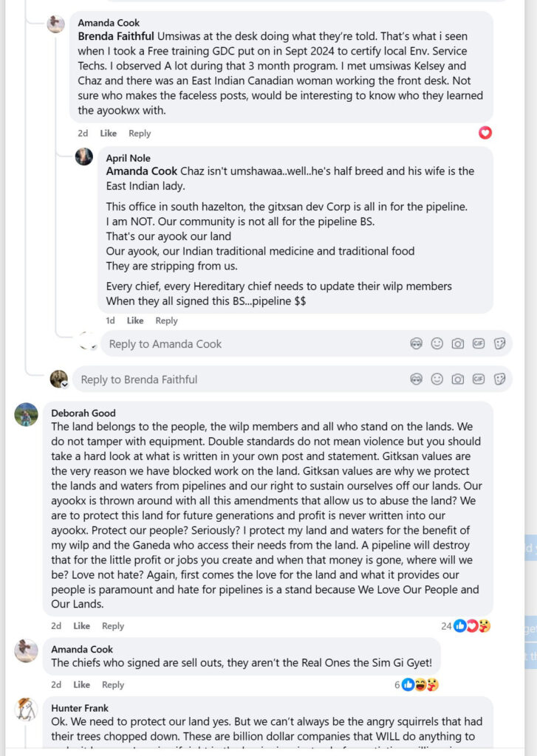
Task: Open profile switcher beside Brenda Faithful reply box
Action: 64,385
